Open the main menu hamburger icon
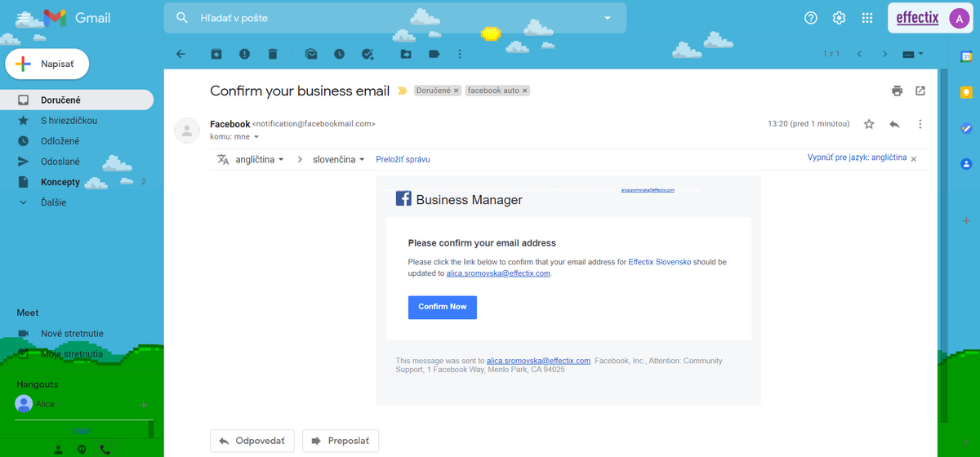 click(24, 17)
